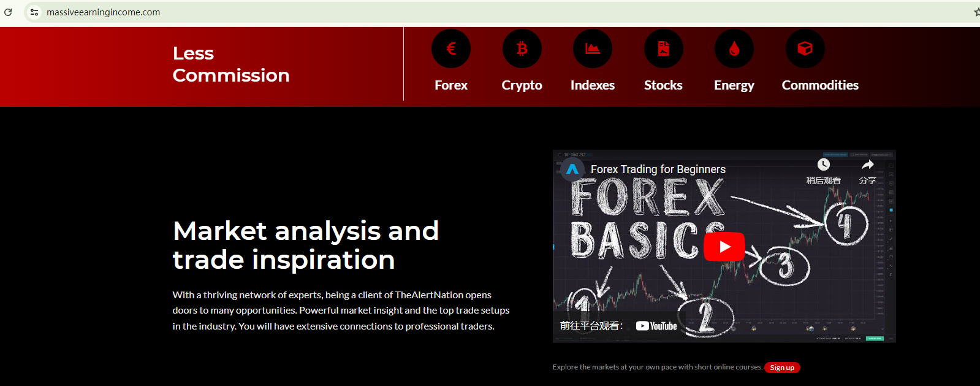This screenshot has height=386, width=980.
Task: Click the paragraph mentioning TheAlertNation
Action: (341, 311)
